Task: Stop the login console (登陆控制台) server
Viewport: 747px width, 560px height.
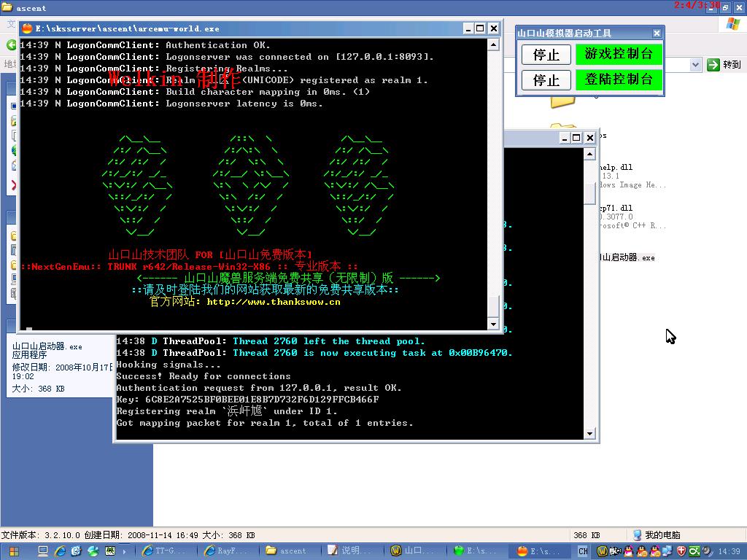Action: tap(546, 79)
